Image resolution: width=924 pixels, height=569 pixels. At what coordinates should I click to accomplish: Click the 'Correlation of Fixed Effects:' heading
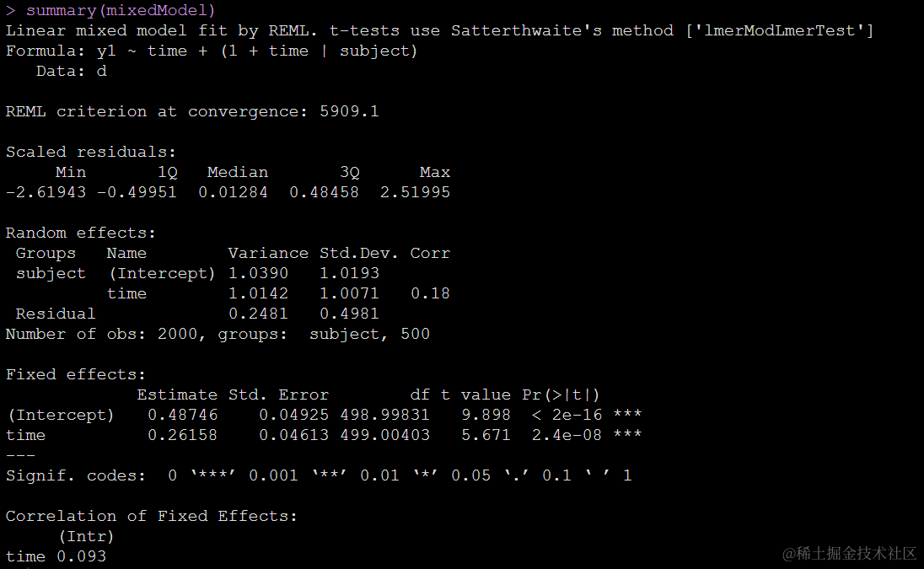pyautogui.click(x=152, y=517)
